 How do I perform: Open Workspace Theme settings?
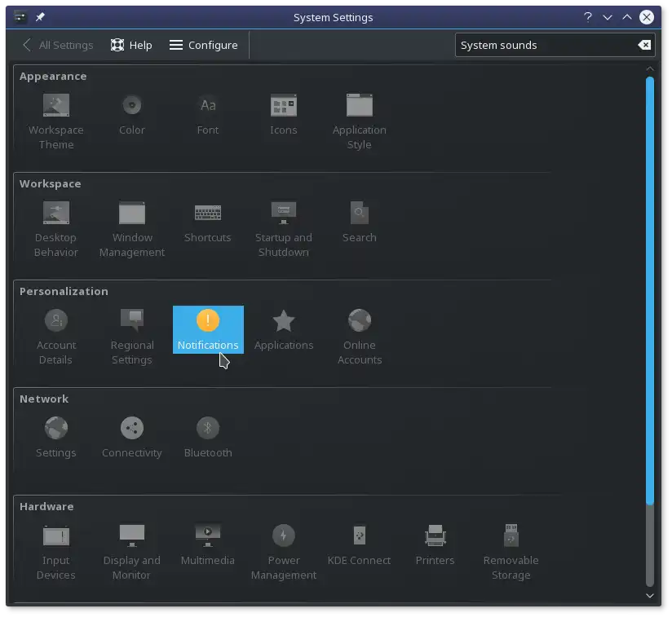point(56,121)
